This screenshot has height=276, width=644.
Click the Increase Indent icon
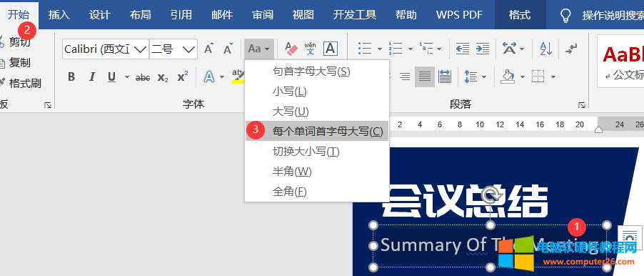tap(483, 49)
